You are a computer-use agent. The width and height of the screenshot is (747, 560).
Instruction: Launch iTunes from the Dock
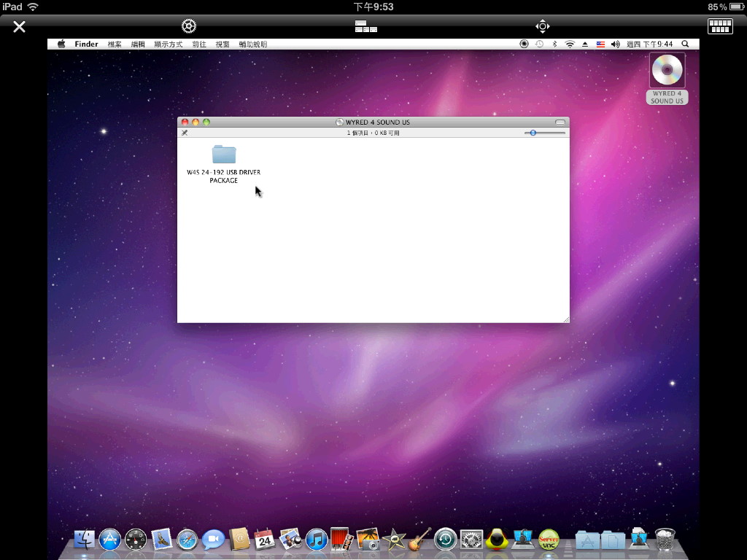[x=317, y=540]
